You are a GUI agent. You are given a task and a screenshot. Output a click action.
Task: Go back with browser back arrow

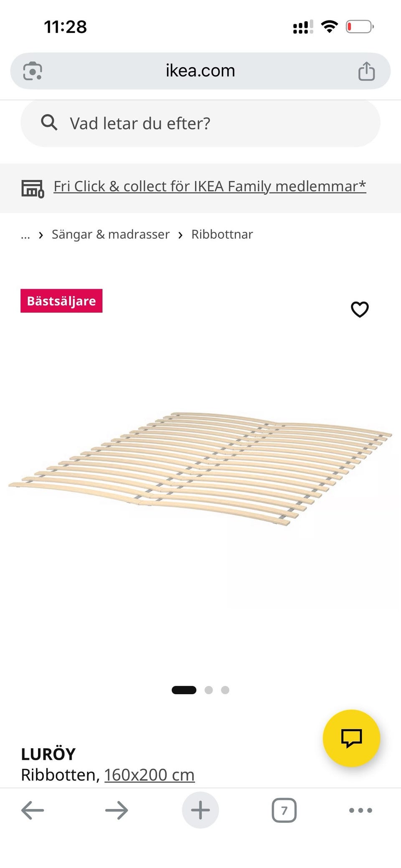click(33, 810)
